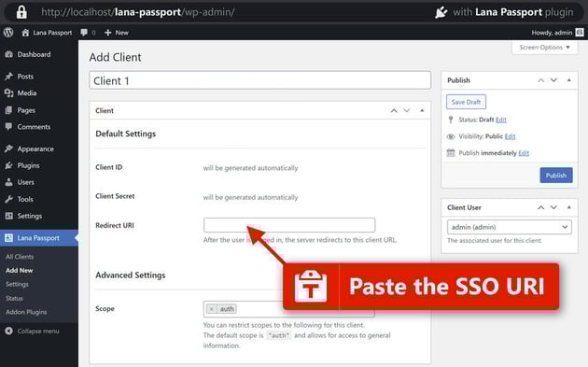The width and height of the screenshot is (588, 367).
Task: Click the WordPress logo icon
Action: click(8, 33)
